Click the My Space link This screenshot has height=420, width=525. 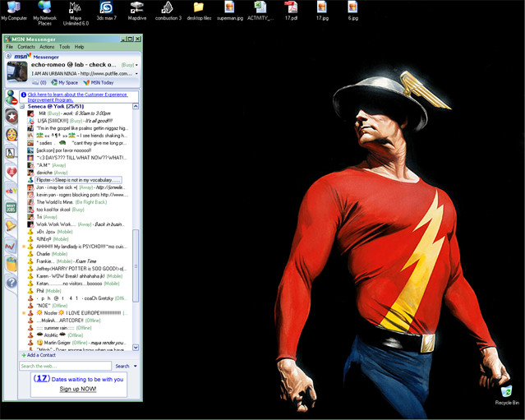pyautogui.click(x=64, y=82)
